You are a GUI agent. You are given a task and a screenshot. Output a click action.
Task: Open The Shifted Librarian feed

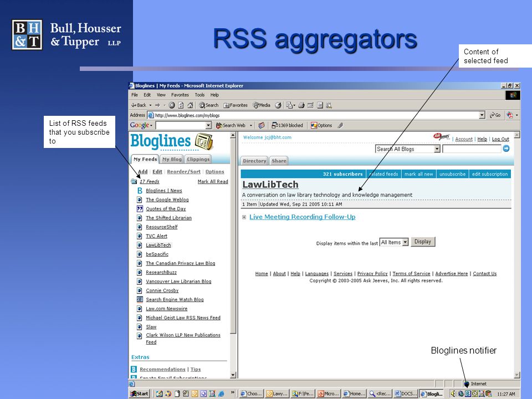(168, 218)
